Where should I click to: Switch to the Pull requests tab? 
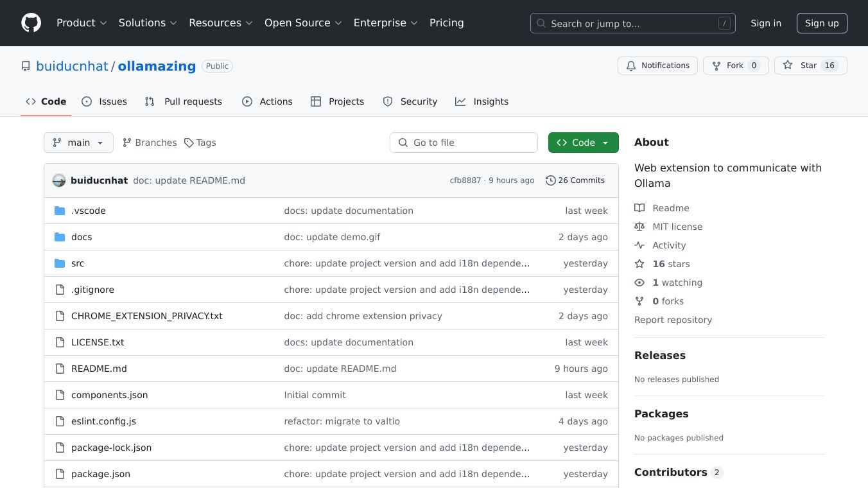point(184,101)
